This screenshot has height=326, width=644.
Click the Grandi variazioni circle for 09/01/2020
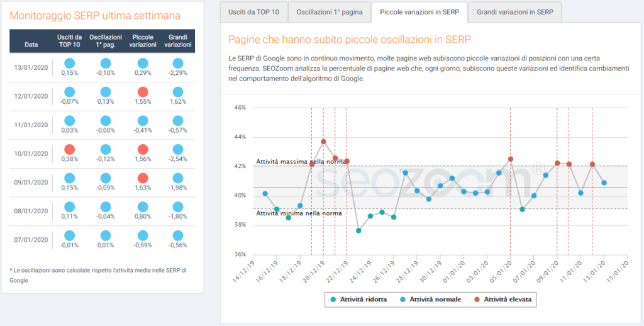pos(178,178)
